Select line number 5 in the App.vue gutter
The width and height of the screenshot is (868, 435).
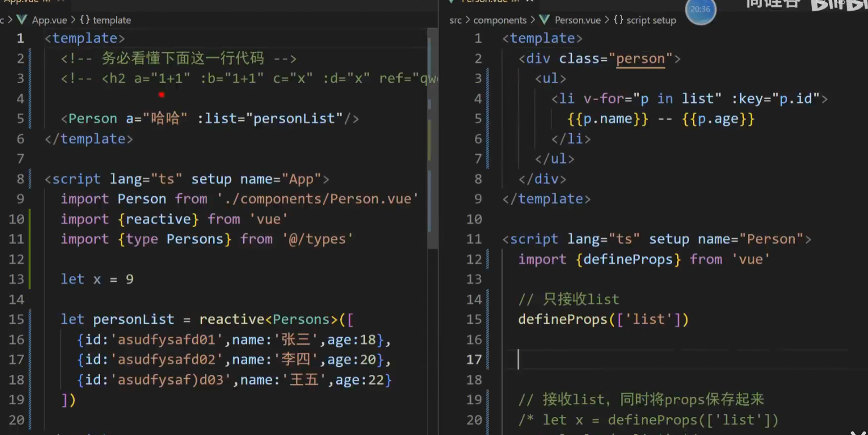(20, 119)
